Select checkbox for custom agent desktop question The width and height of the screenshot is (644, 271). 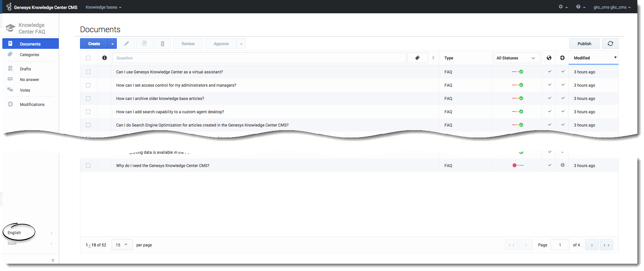pos(88,112)
